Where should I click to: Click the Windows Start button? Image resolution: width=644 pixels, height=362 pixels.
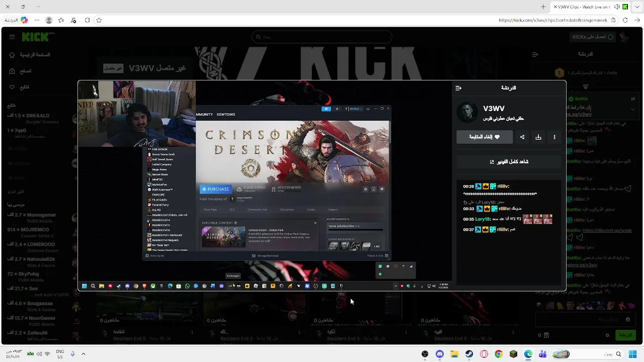[x=633, y=354]
